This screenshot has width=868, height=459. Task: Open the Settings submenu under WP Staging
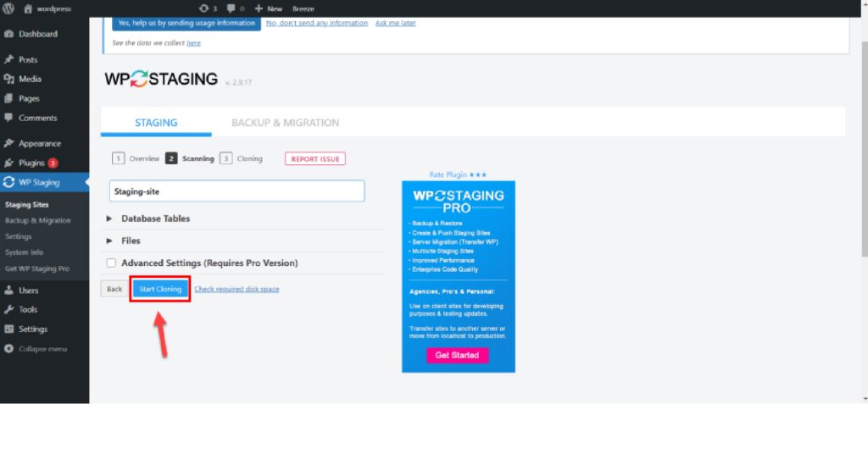(19, 236)
